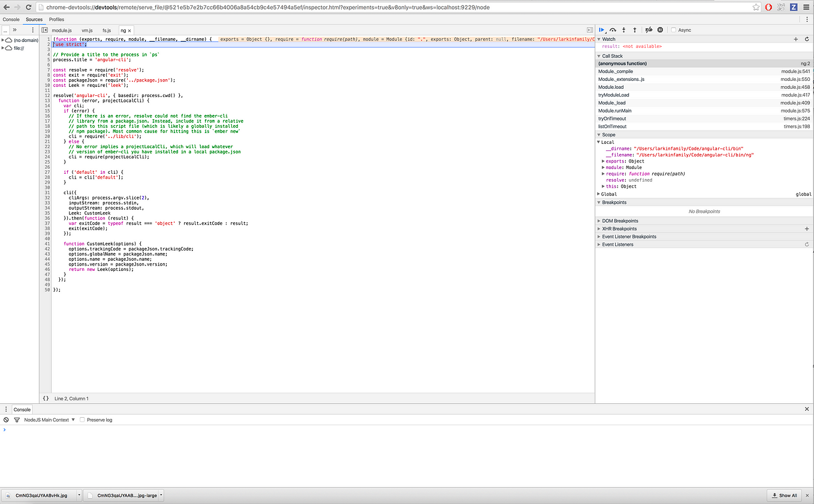The width and height of the screenshot is (814, 504).
Task: Click the Step into next function call icon
Action: point(623,29)
